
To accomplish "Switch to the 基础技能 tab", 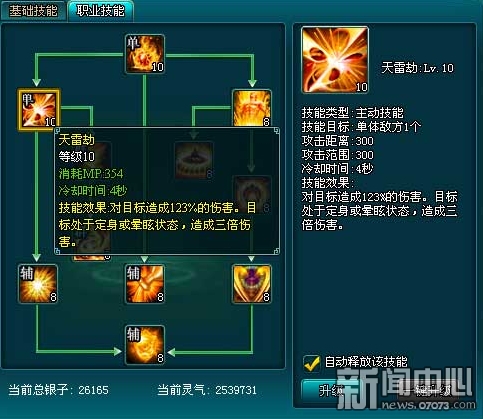I will coord(33,11).
